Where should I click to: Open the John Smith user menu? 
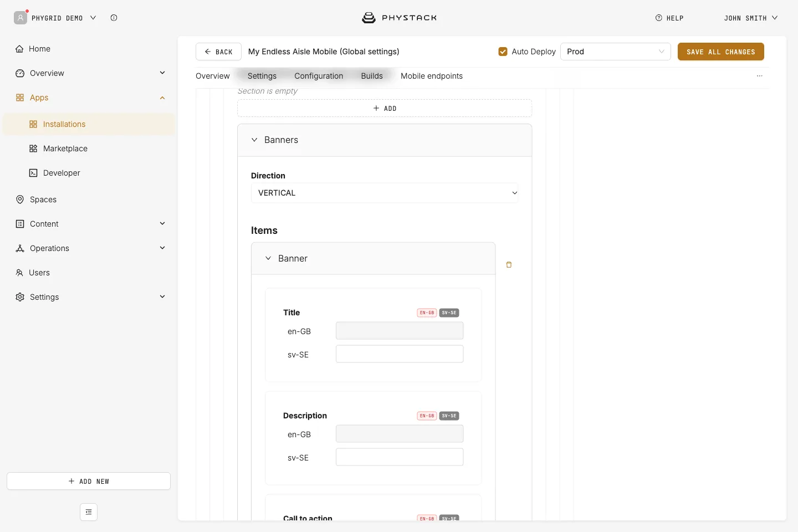[x=751, y=18]
